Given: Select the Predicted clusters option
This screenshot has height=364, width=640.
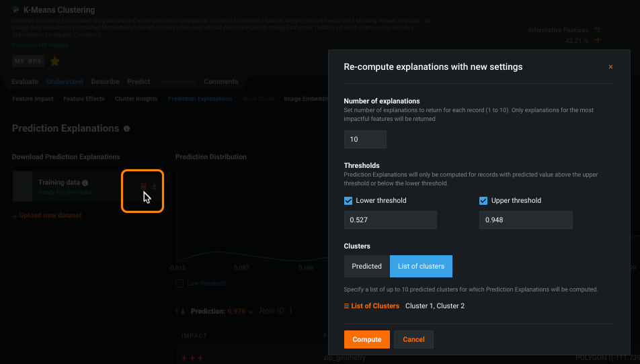Looking at the screenshot, I should 366,266.
